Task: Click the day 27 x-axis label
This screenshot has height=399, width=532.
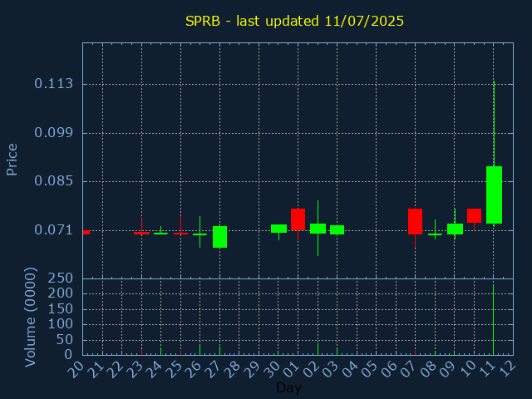Action: 213,369
